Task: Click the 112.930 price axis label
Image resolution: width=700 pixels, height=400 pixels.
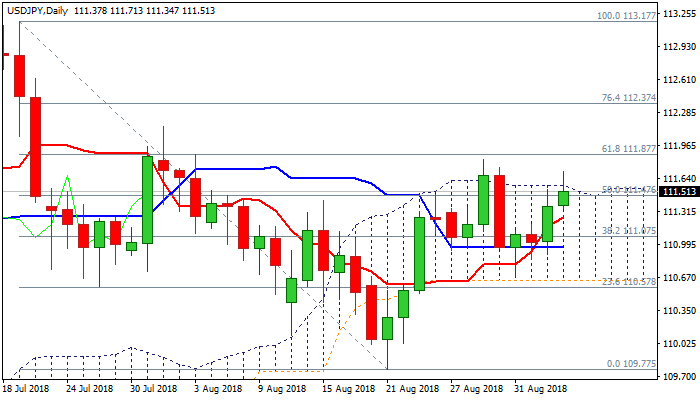Action: (679, 47)
